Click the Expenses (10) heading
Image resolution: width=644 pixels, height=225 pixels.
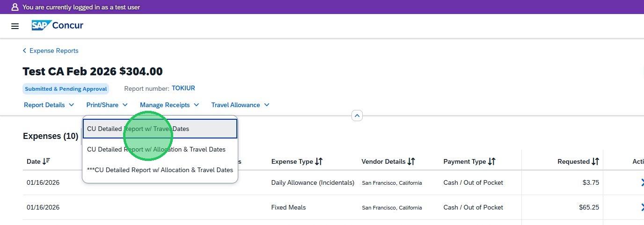click(x=51, y=136)
